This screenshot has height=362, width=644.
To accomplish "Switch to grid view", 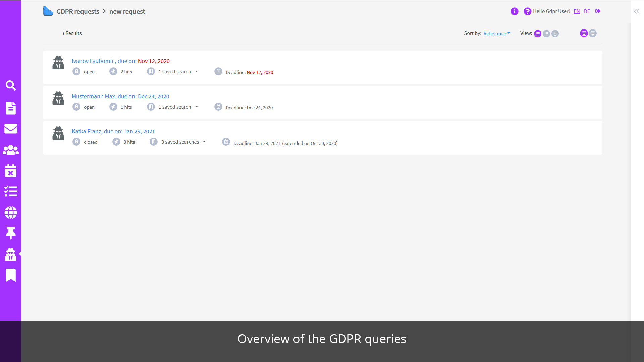I will [x=546, y=34].
